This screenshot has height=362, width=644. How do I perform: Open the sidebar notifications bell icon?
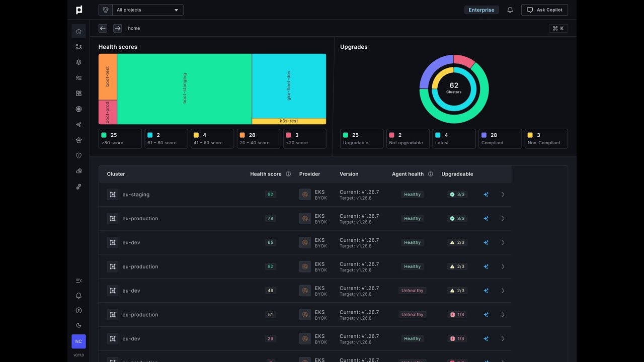[x=78, y=296]
